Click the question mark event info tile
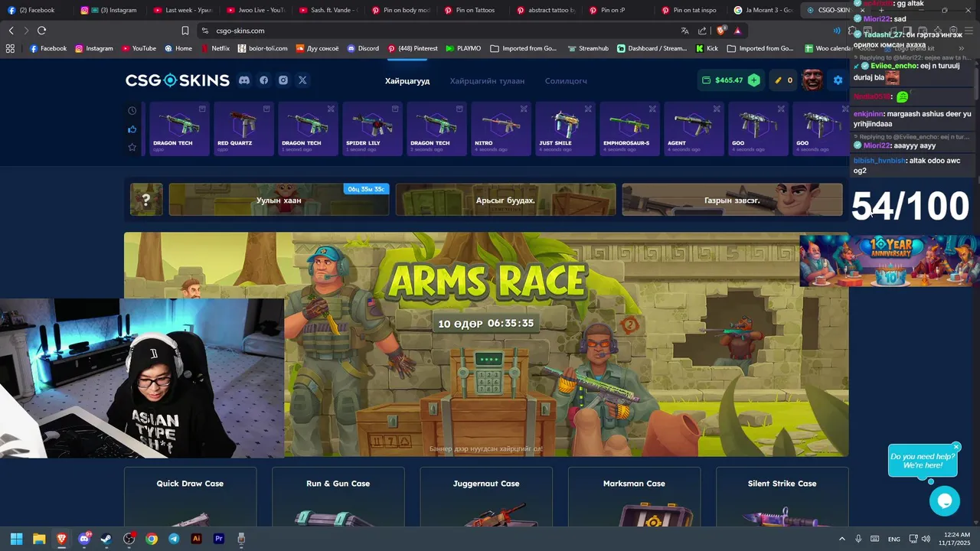This screenshot has height=551, width=980. point(146,200)
